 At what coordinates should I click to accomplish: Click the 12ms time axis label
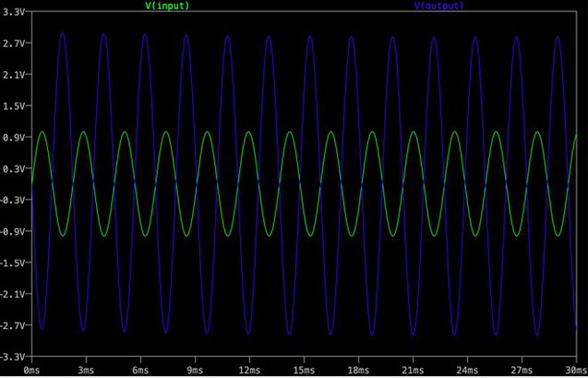(249, 370)
